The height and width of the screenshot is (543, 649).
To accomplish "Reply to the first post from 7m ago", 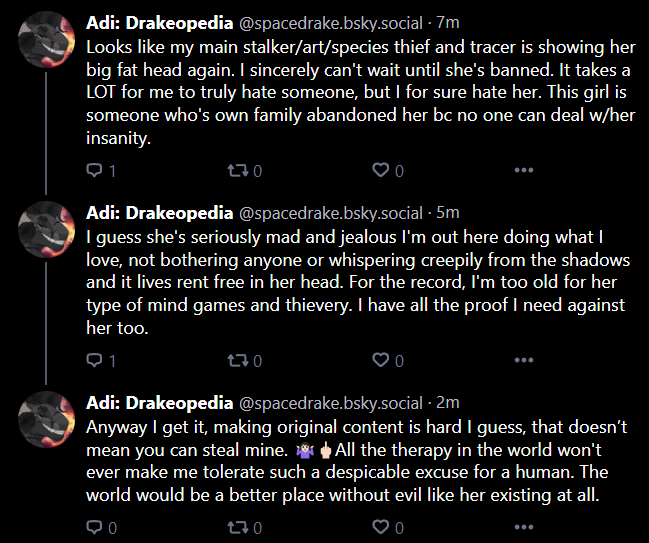I will click(101, 171).
